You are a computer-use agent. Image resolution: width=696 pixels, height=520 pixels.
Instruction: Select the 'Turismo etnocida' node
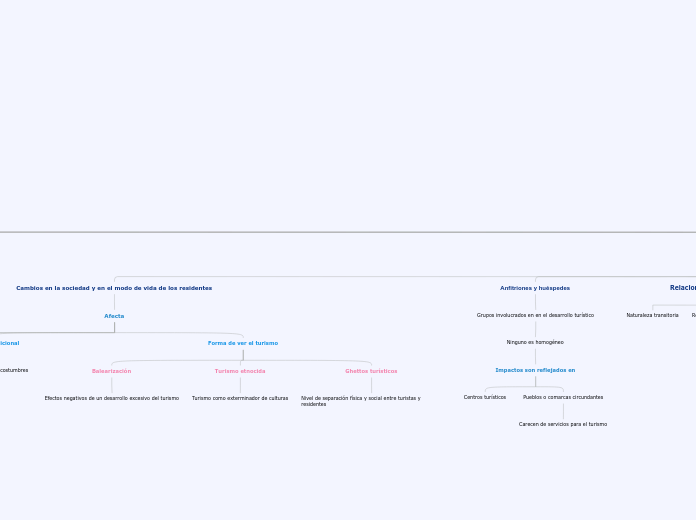click(240, 371)
